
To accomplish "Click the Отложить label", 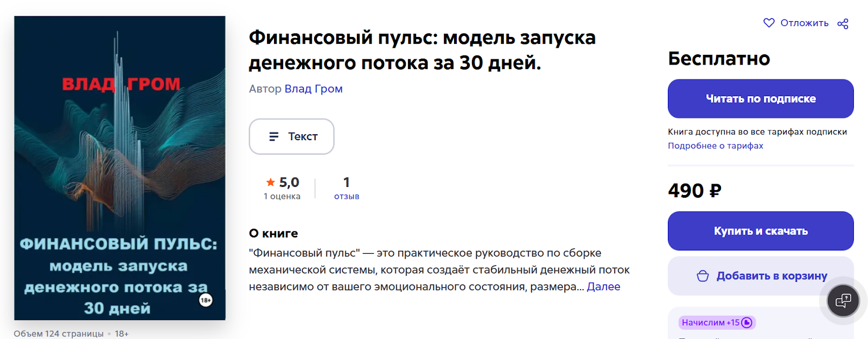I will [804, 23].
